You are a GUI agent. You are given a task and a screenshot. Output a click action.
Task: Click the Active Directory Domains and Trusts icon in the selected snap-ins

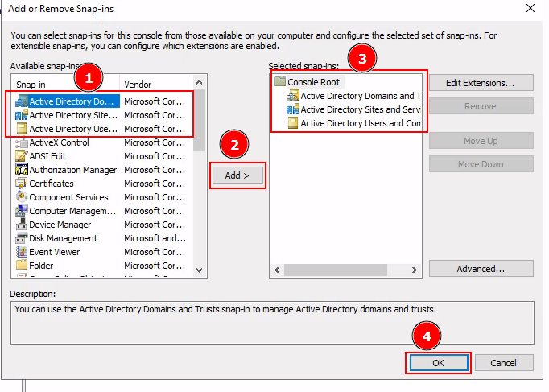(293, 96)
